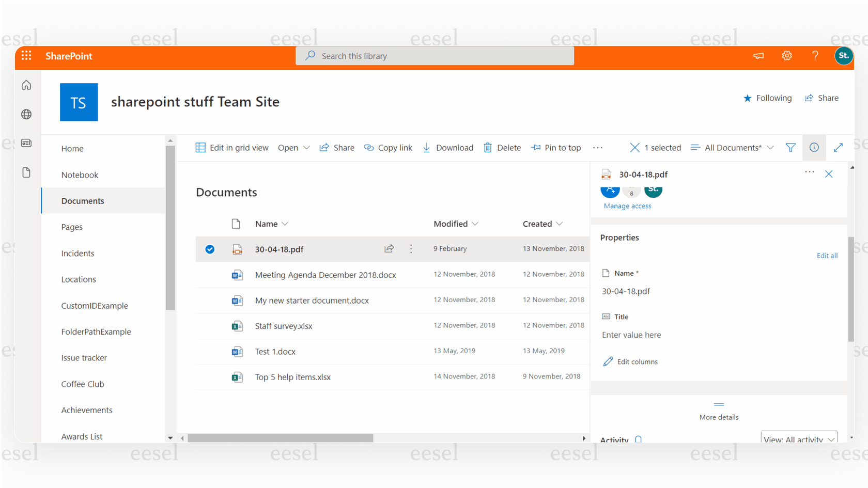Image resolution: width=868 pixels, height=488 pixels.
Task: Click the Home icon in the left rail
Action: [x=26, y=85]
